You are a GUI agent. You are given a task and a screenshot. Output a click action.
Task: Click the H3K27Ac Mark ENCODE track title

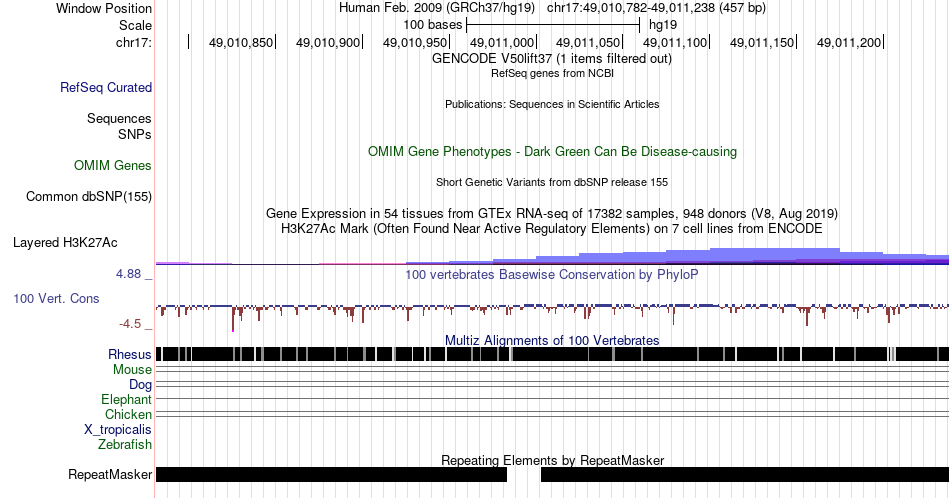(552, 228)
